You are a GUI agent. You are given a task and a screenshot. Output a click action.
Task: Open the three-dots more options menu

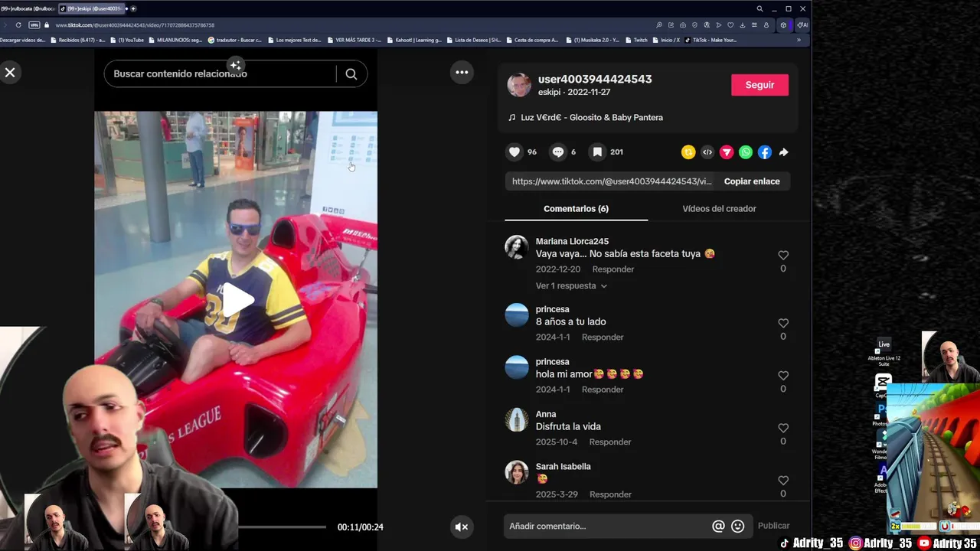(x=462, y=73)
